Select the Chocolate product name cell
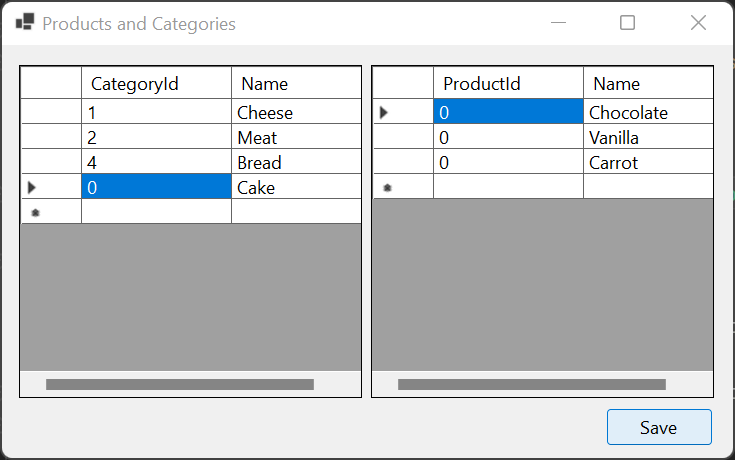This screenshot has width=735, height=460. pos(647,112)
